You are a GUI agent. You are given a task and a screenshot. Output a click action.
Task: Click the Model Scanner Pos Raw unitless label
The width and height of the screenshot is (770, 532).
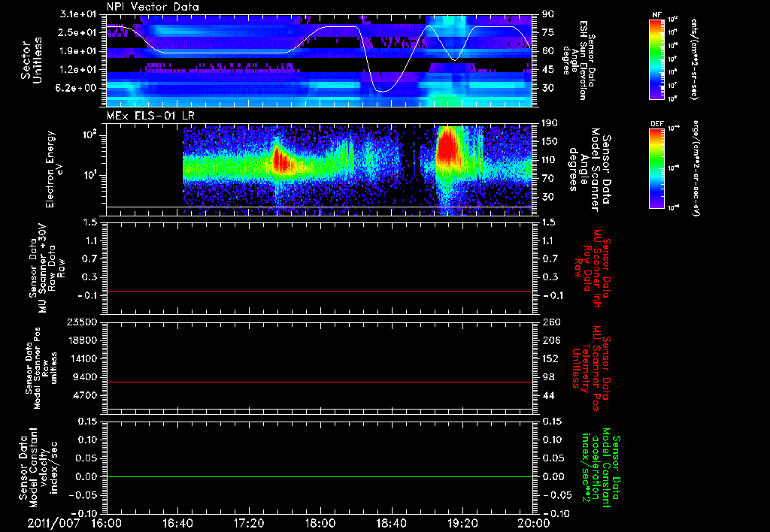(x=41, y=368)
